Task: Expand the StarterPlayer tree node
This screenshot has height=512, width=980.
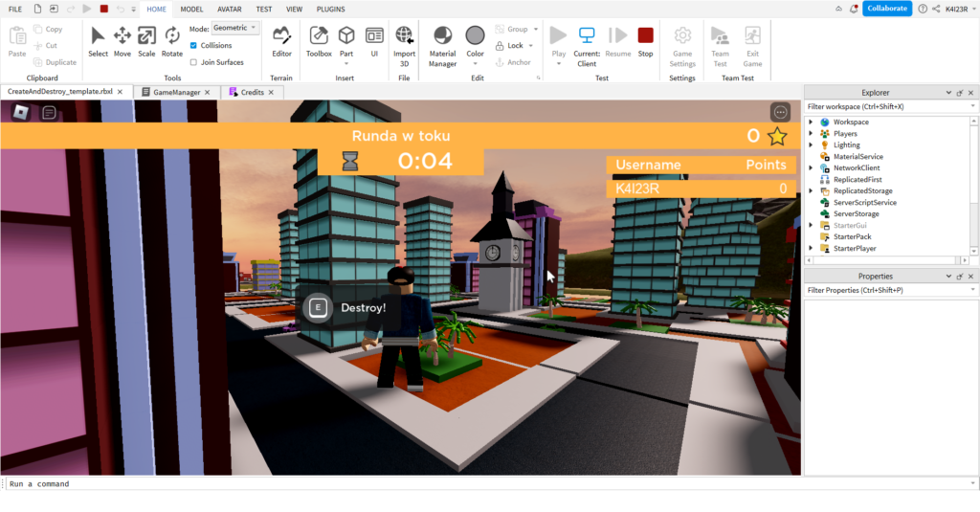Action: pos(812,248)
